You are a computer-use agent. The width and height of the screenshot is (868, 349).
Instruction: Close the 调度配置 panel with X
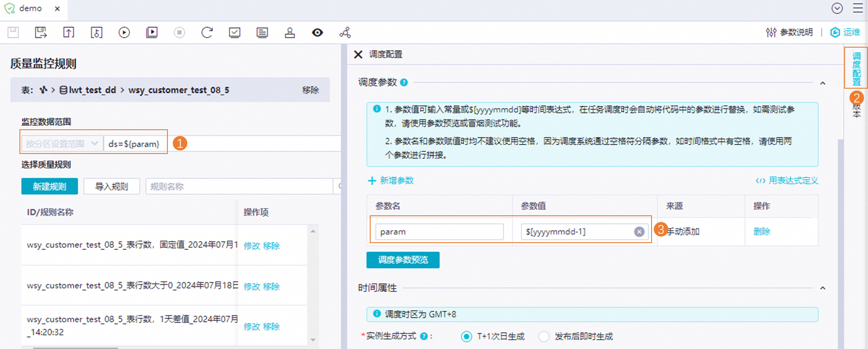(x=358, y=54)
